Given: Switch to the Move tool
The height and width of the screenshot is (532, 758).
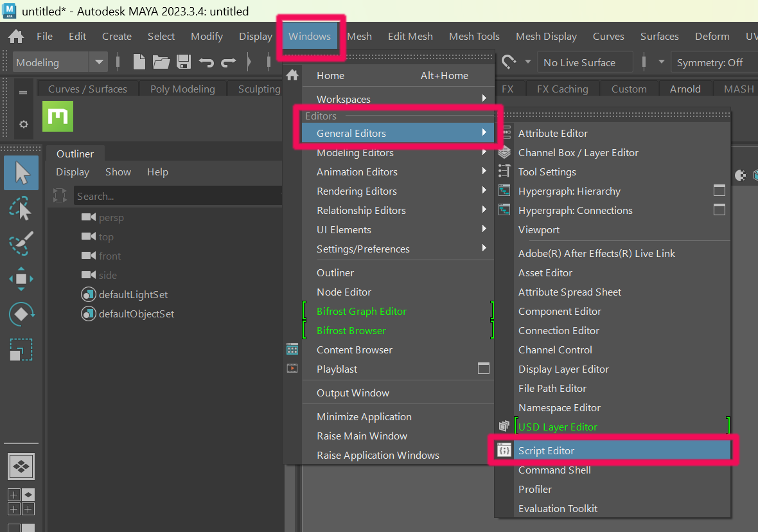Looking at the screenshot, I should tap(21, 278).
